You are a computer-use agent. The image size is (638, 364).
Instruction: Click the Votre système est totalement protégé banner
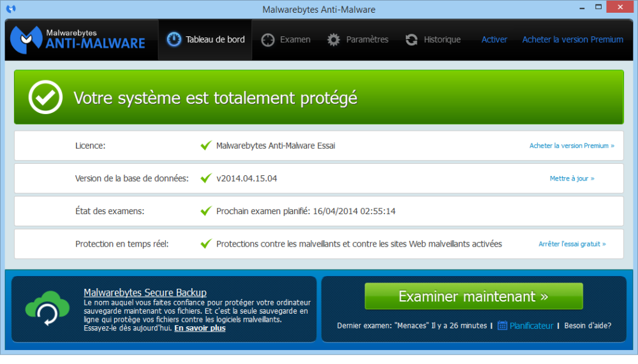click(318, 97)
